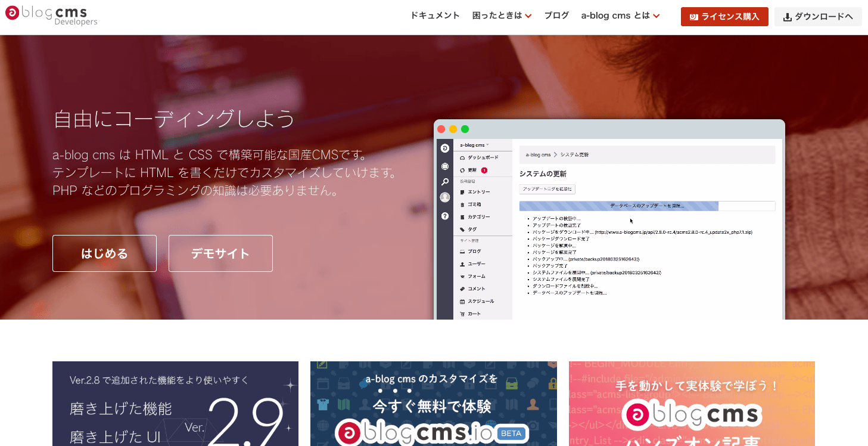Click the icon inside ライセンス購入 button
This screenshot has height=446, width=868.
click(x=693, y=17)
